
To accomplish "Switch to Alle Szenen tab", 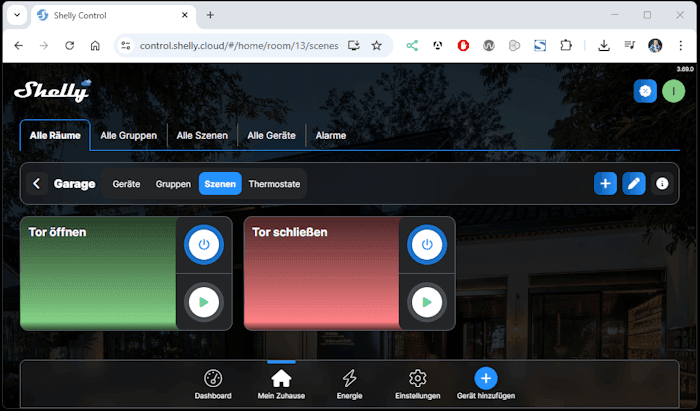I will 202,135.
